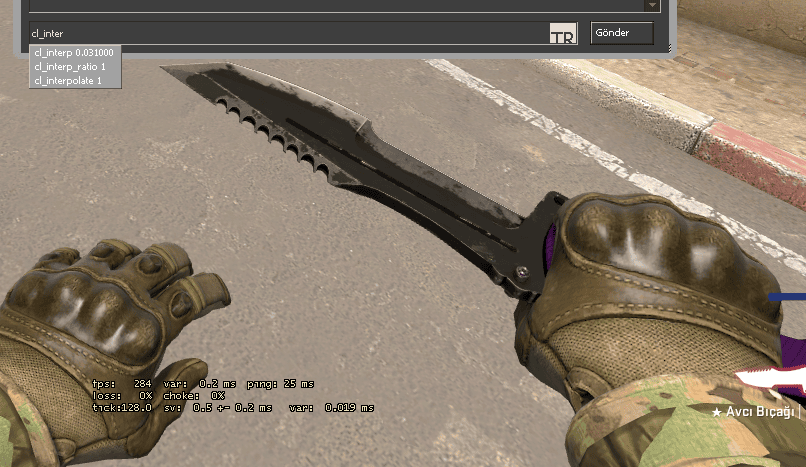
Task: Click the blue HUD bar at right edge
Action: pos(787,297)
